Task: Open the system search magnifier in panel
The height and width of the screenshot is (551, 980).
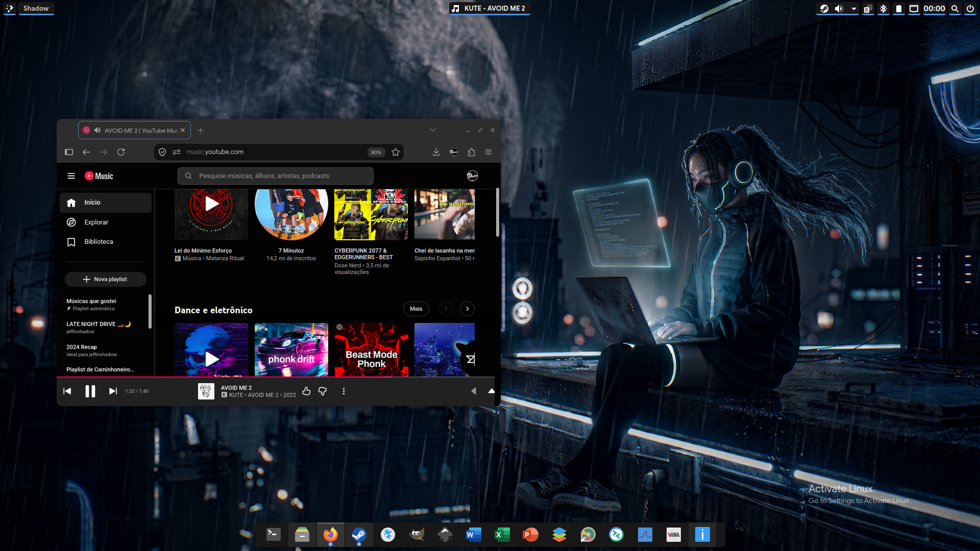Action: [x=955, y=8]
